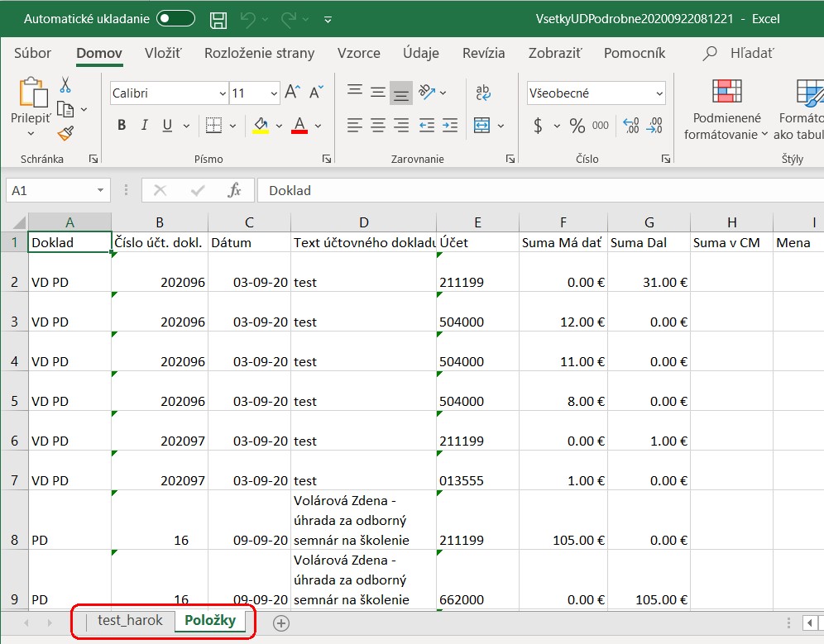The height and width of the screenshot is (644, 824).
Task: Cut selection with the scissors icon
Action: coord(65,84)
